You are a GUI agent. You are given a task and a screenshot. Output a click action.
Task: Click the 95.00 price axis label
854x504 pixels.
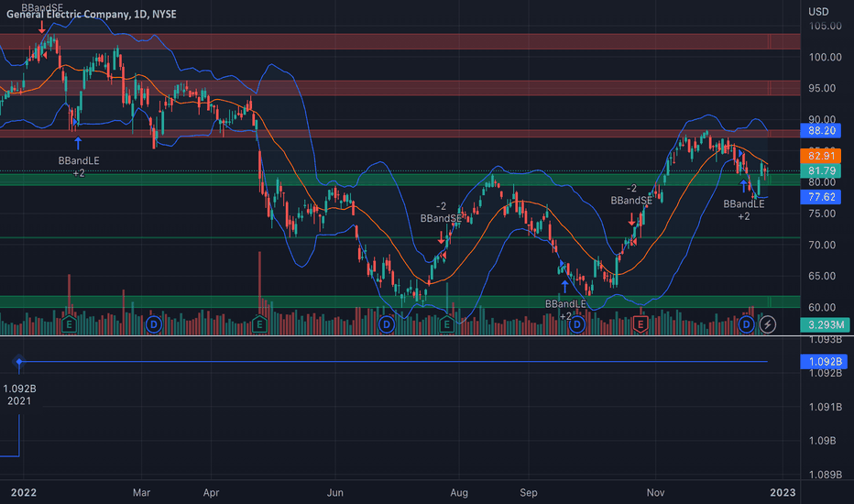[822, 88]
